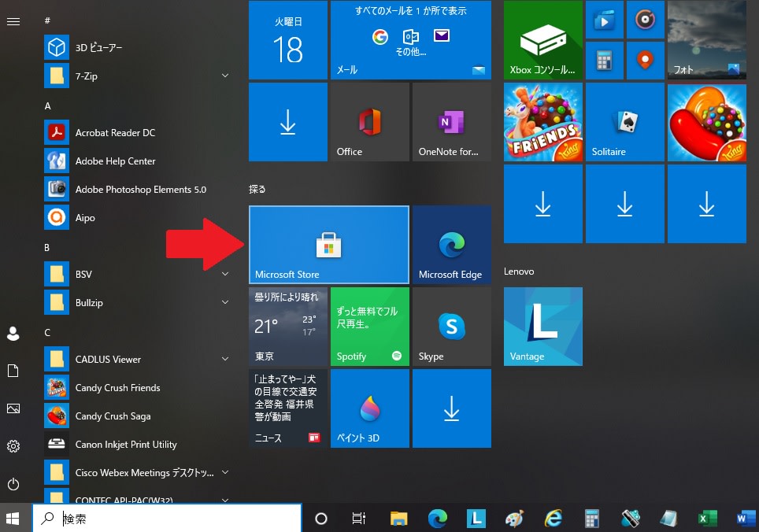Click the download tile next to Paint 3D
Viewport: 759px width, 532px height.
pos(452,408)
